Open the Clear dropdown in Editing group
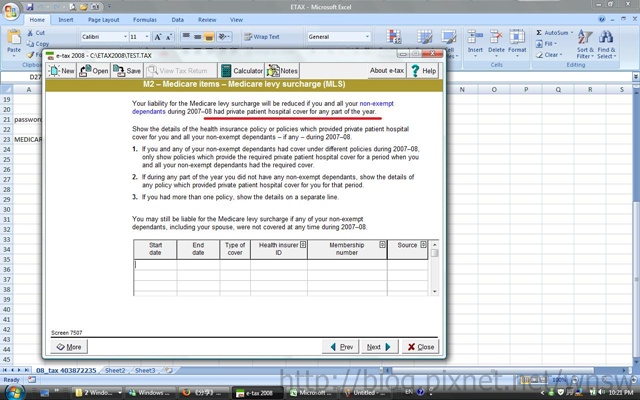The image size is (640, 400). pyautogui.click(x=549, y=55)
